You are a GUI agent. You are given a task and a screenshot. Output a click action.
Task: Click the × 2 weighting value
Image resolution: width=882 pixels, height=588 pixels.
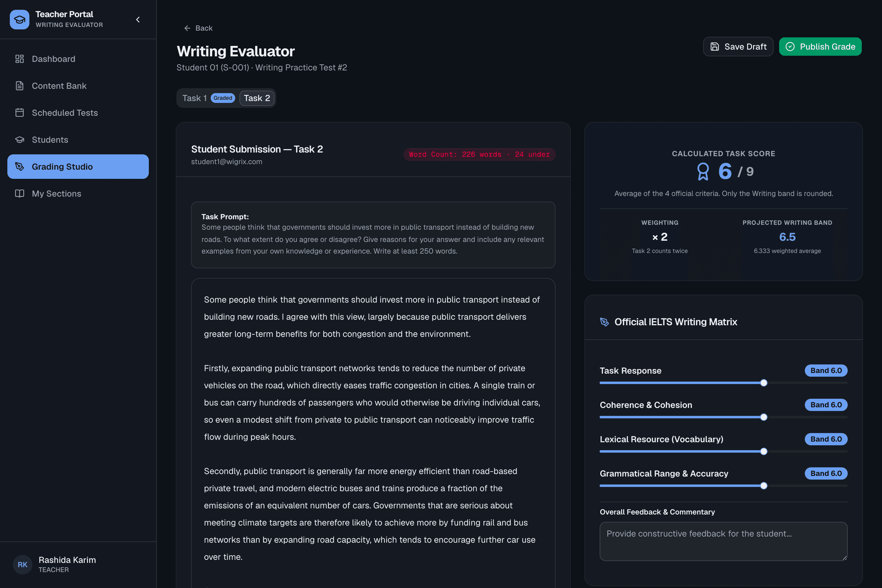pyautogui.click(x=660, y=237)
